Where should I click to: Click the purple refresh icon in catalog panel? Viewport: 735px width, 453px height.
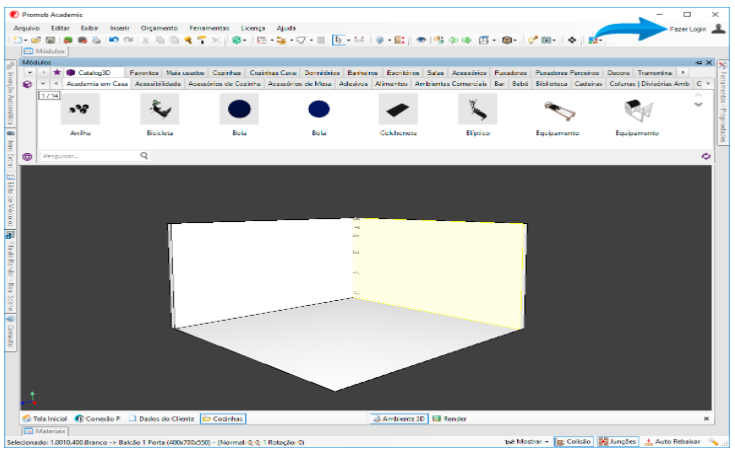point(706,156)
